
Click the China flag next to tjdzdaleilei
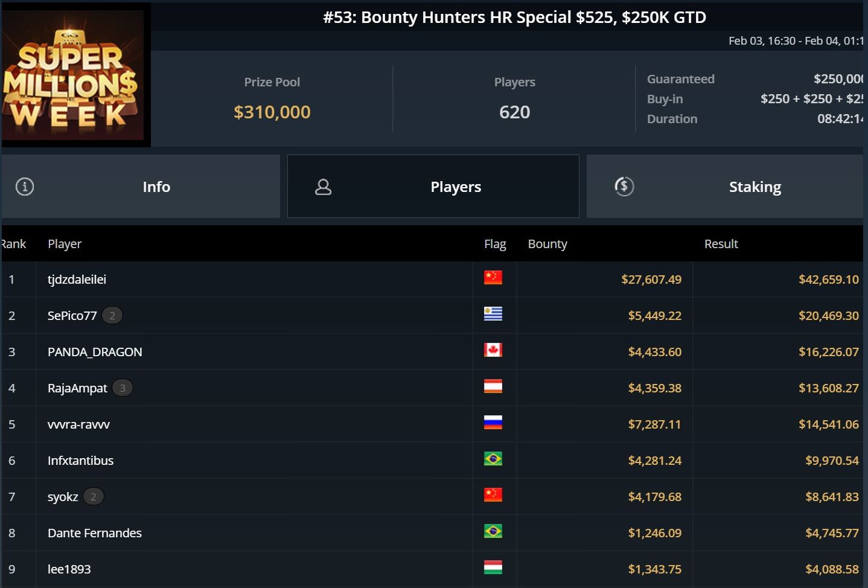[x=493, y=278]
